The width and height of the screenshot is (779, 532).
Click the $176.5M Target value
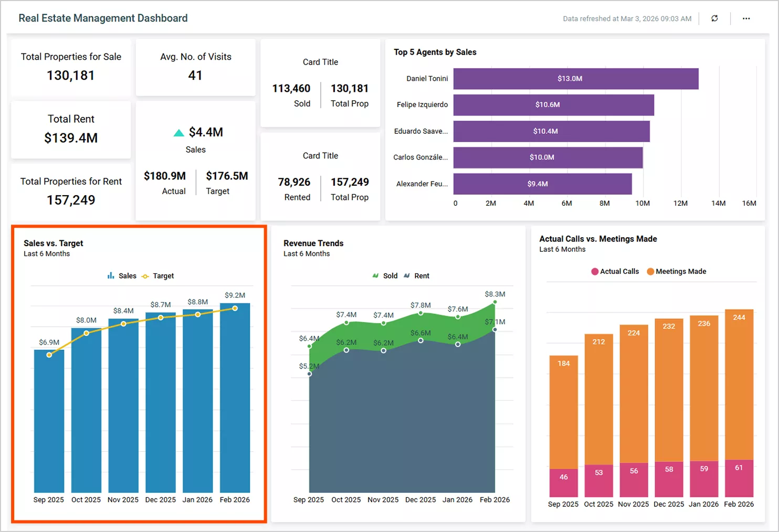pos(227,176)
